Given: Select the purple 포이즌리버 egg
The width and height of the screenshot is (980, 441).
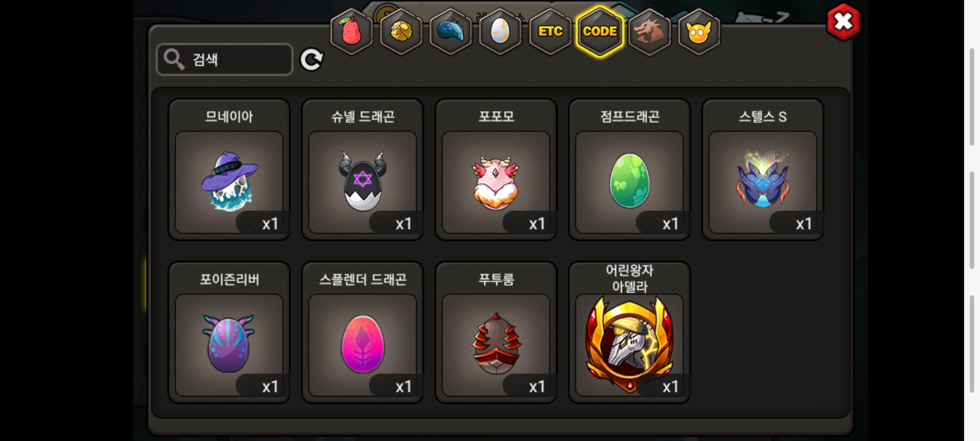Looking at the screenshot, I should [229, 332].
